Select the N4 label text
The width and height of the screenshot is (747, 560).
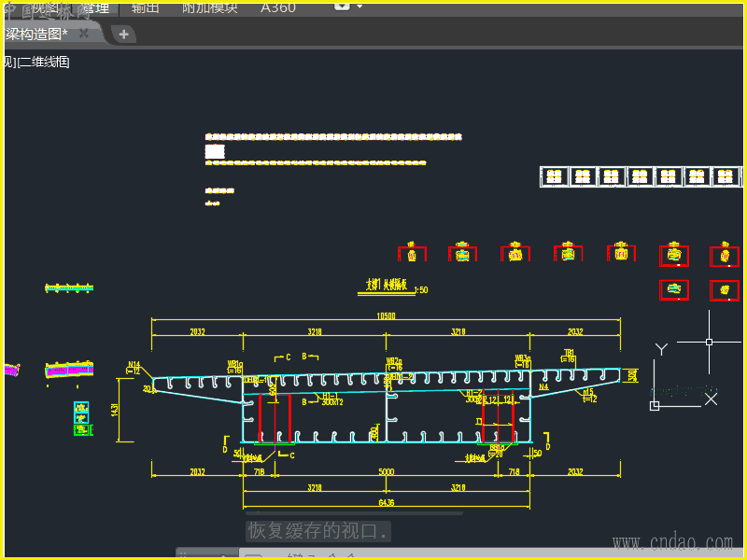[543, 387]
